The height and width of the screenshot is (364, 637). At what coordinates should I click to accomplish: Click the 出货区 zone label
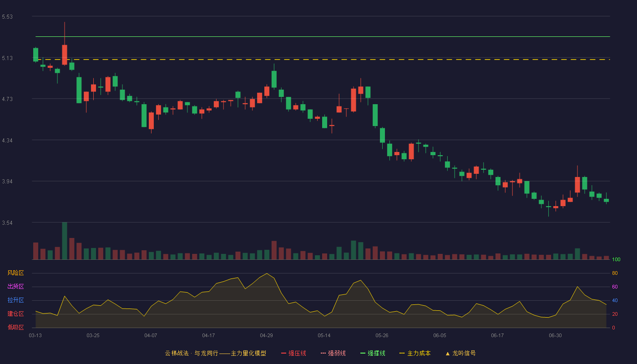point(15,287)
